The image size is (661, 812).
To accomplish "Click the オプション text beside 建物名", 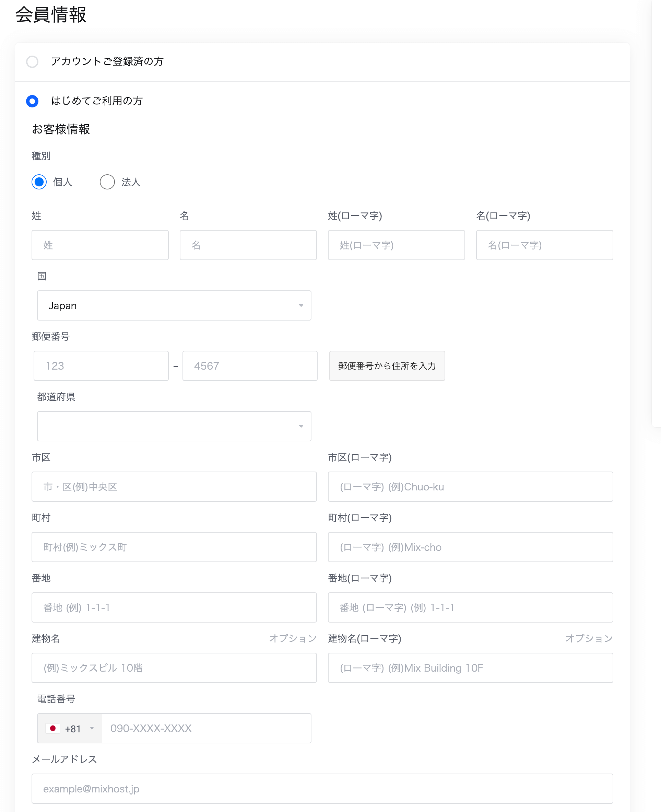I will click(x=293, y=639).
